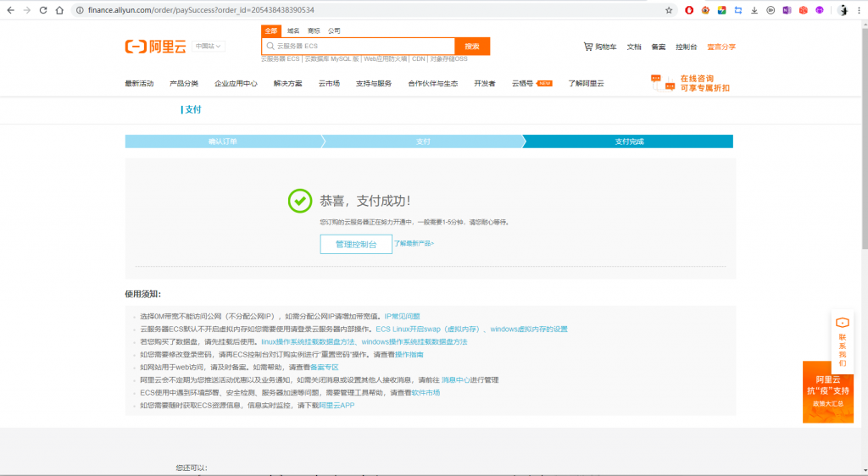
Task: Open the IP常见问题 link
Action: pyautogui.click(x=402, y=315)
